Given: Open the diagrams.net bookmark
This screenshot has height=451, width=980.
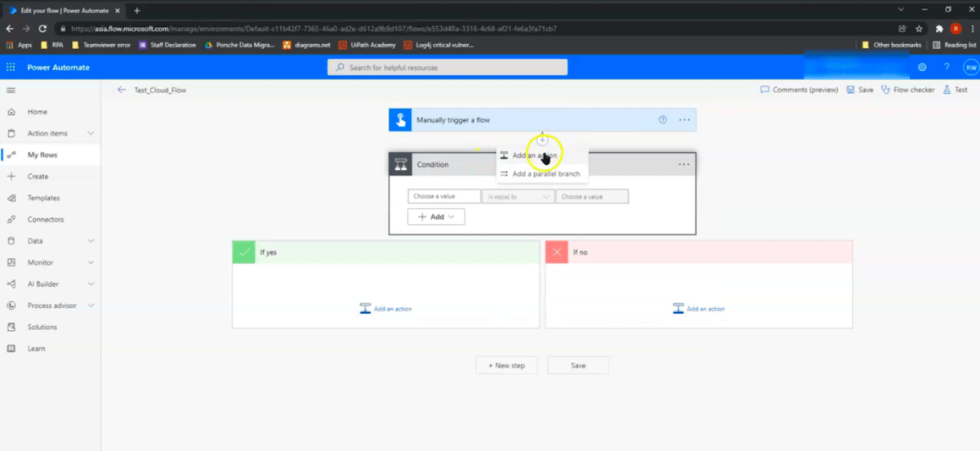Looking at the screenshot, I should point(306,45).
